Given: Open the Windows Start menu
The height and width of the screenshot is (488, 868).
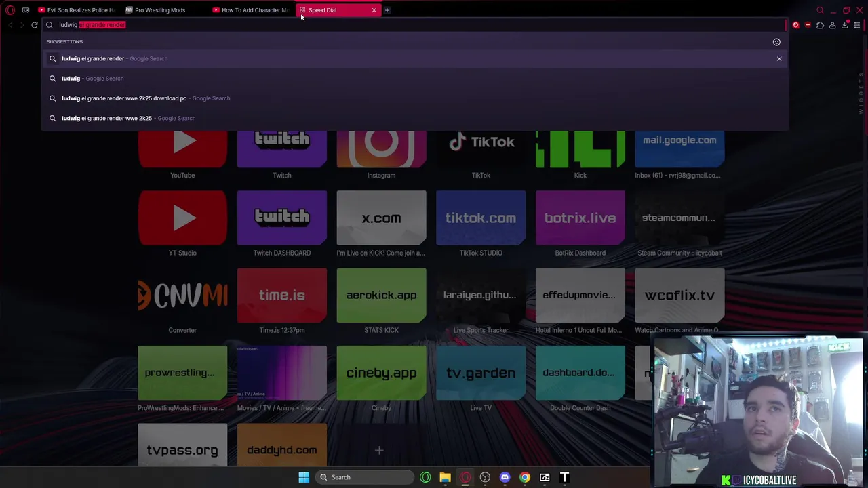Looking at the screenshot, I should (x=304, y=477).
